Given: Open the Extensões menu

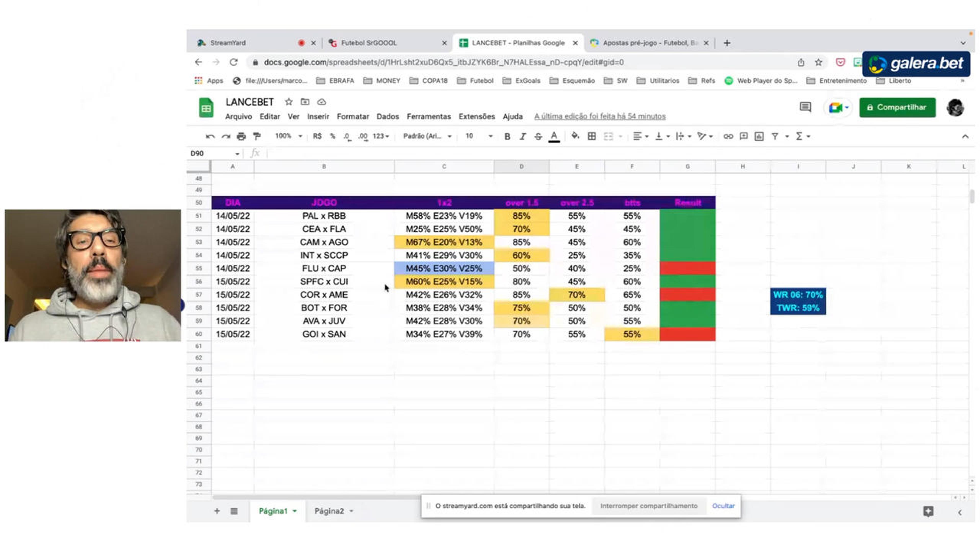Looking at the screenshot, I should 477,116.
